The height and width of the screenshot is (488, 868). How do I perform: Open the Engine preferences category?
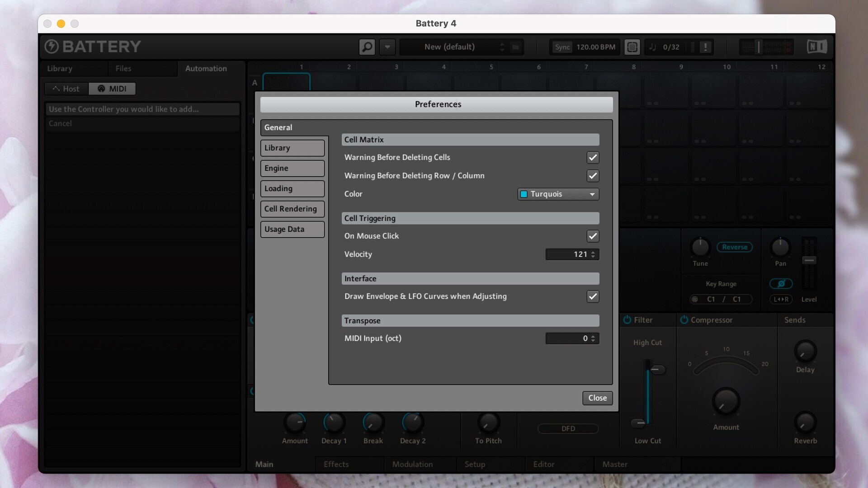(292, 168)
